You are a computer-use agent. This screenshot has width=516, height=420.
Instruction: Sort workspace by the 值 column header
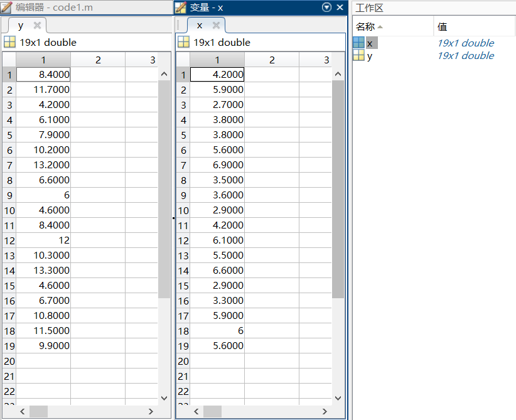pos(474,26)
